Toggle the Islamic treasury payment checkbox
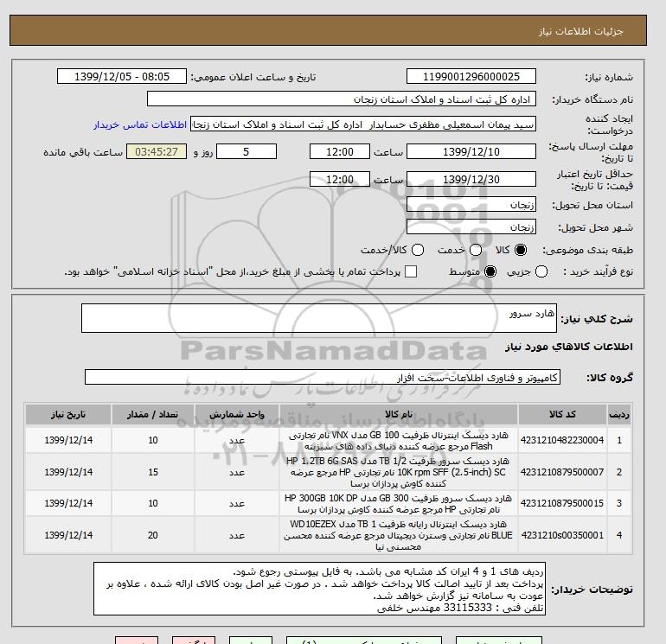This screenshot has height=644, width=666. click(411, 271)
